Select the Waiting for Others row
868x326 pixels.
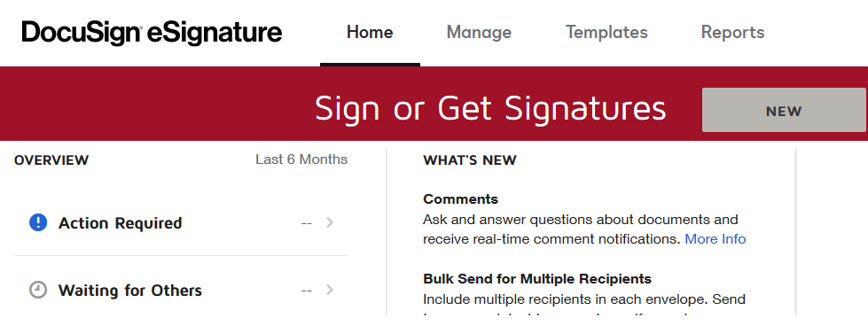coord(181,290)
